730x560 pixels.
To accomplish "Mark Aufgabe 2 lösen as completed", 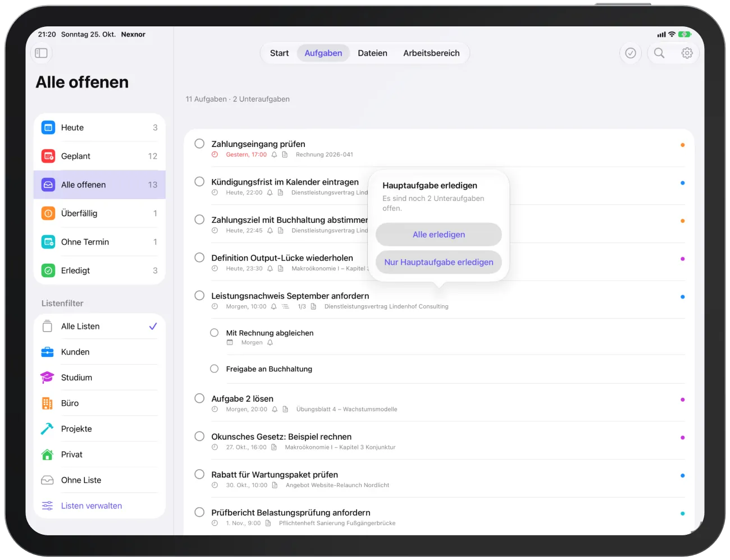I will (x=199, y=398).
